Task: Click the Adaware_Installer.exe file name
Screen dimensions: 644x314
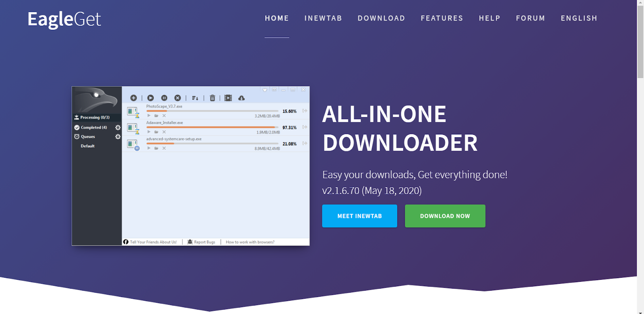Action: (x=165, y=122)
